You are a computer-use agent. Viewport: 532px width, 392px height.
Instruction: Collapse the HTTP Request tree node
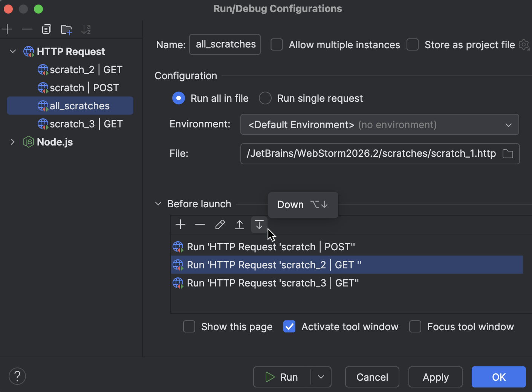pos(13,51)
